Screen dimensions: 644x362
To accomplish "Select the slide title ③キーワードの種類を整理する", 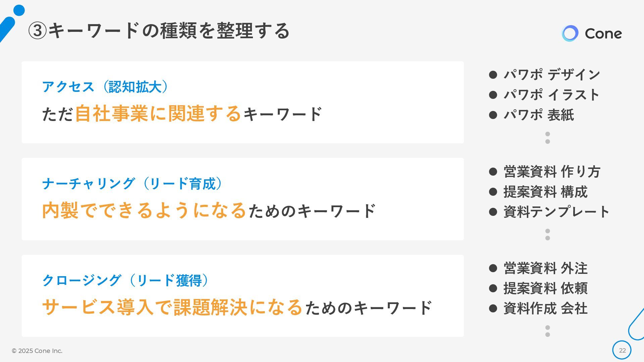I will (x=159, y=31).
